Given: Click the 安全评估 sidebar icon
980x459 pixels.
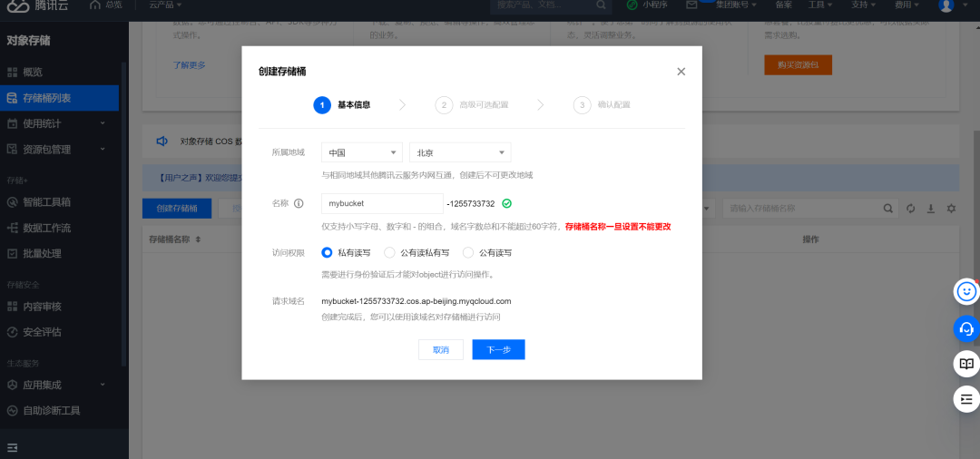Looking at the screenshot, I should [x=12, y=332].
